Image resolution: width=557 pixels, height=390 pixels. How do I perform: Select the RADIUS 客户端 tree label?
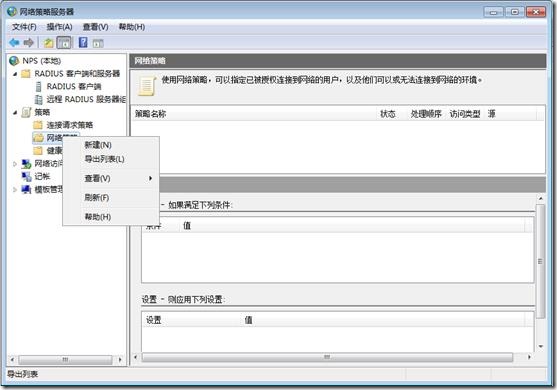click(74, 86)
